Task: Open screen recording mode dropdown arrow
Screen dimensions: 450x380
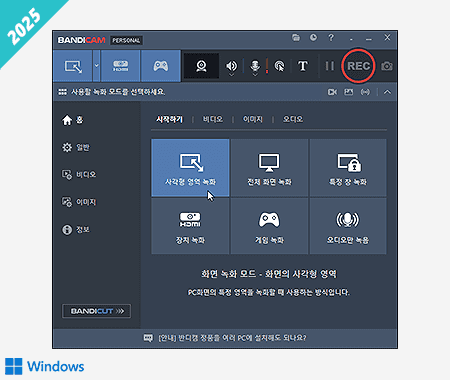Action: [96, 66]
